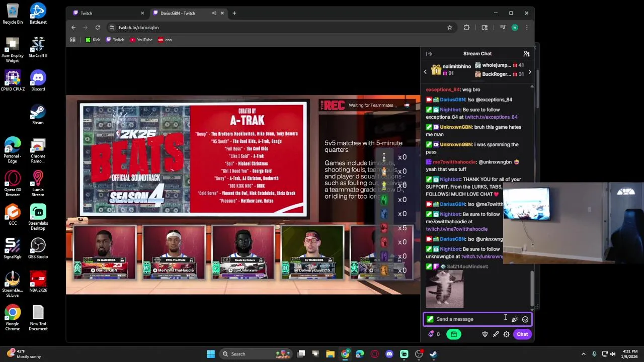Open CPUID CPU-Z desktop icon

click(x=13, y=80)
